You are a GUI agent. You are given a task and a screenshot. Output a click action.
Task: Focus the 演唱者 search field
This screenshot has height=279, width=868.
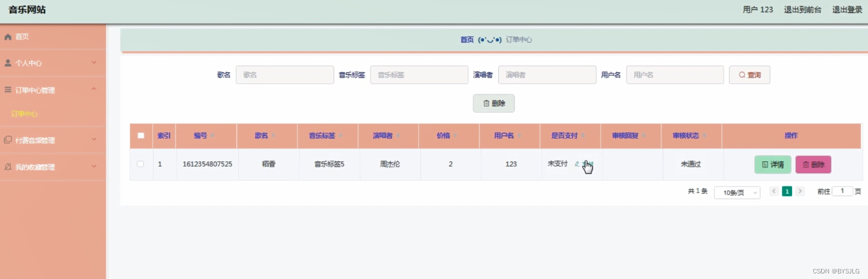tap(547, 75)
